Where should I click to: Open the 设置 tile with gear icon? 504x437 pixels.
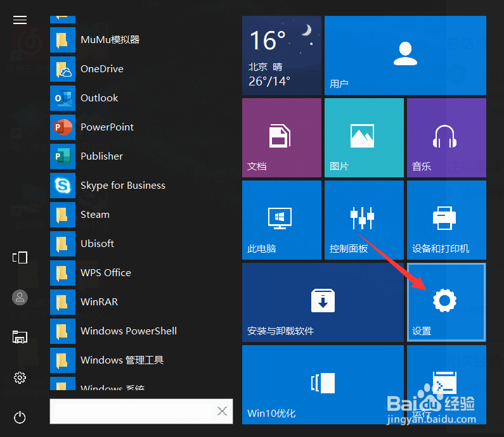point(446,303)
